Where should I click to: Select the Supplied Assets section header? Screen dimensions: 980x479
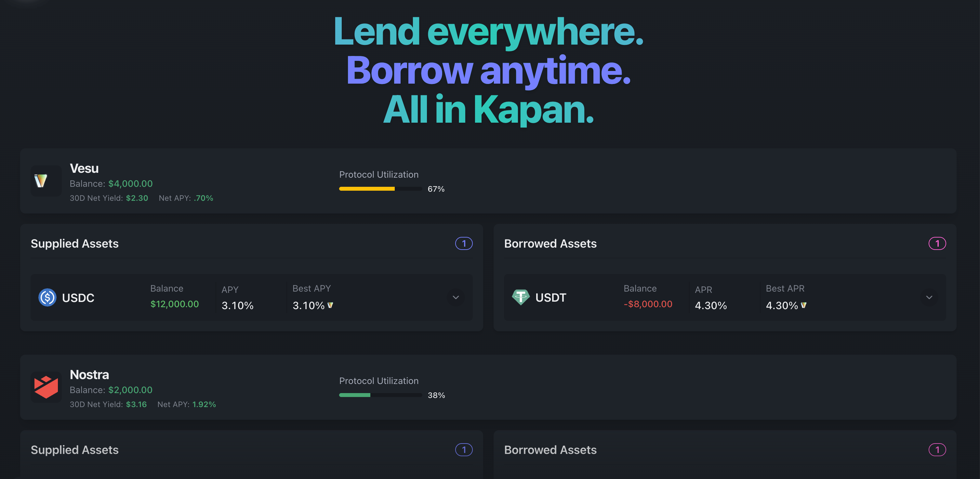(74, 243)
